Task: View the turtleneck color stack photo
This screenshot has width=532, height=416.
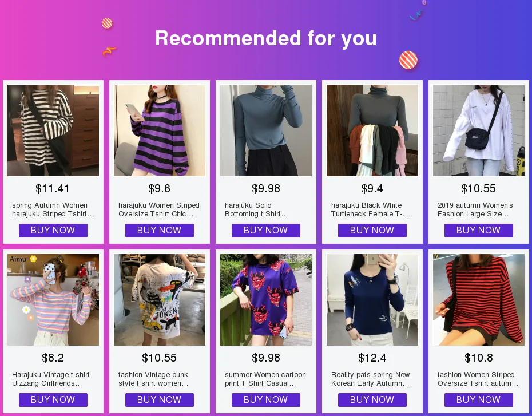Action: [372, 130]
